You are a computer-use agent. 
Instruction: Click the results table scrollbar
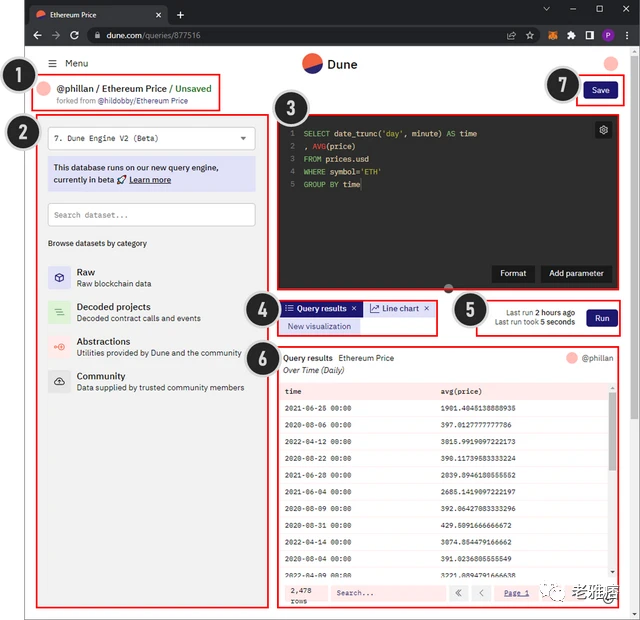tap(612, 431)
